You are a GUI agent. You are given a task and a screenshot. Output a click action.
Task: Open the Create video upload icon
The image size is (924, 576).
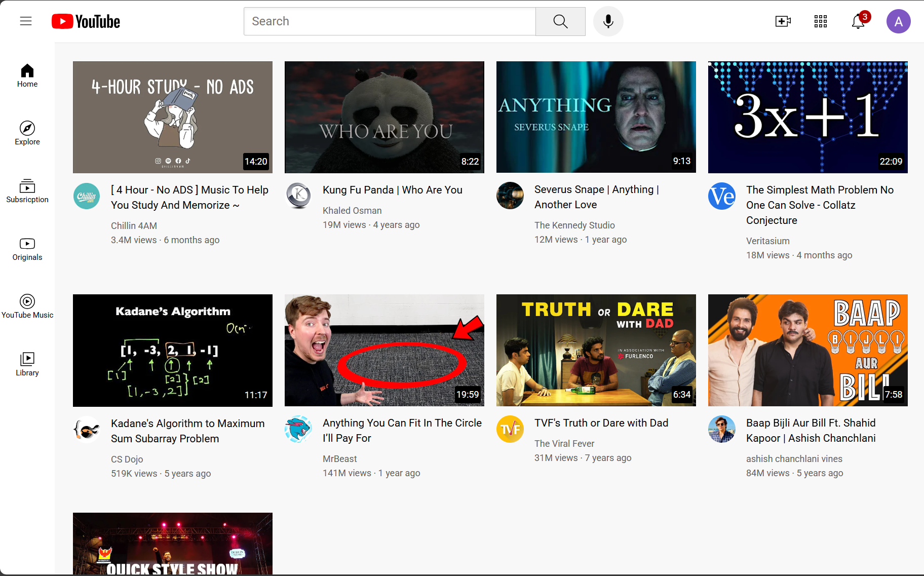782,21
